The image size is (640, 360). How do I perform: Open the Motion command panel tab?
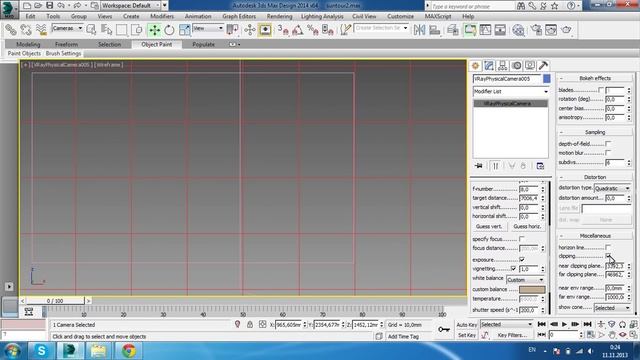(516, 66)
